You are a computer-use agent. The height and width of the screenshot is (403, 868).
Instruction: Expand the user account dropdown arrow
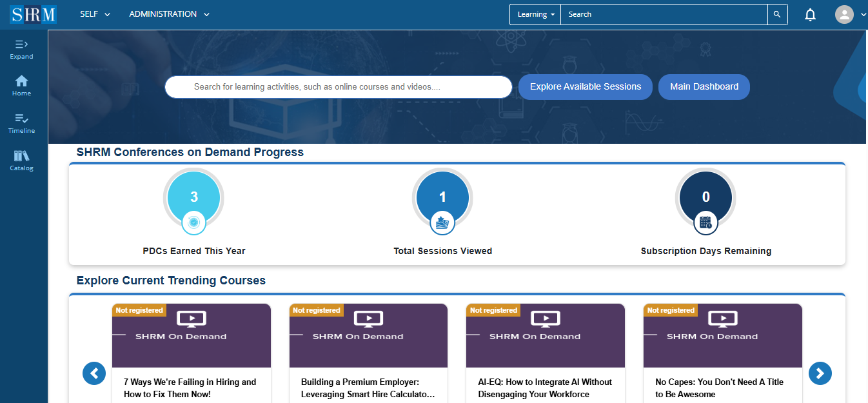coord(863,15)
